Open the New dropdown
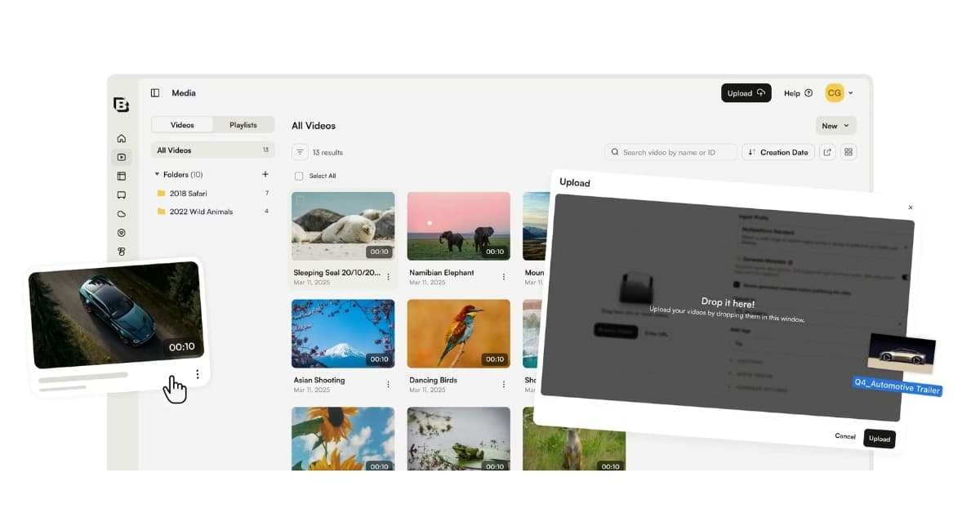 pos(835,126)
